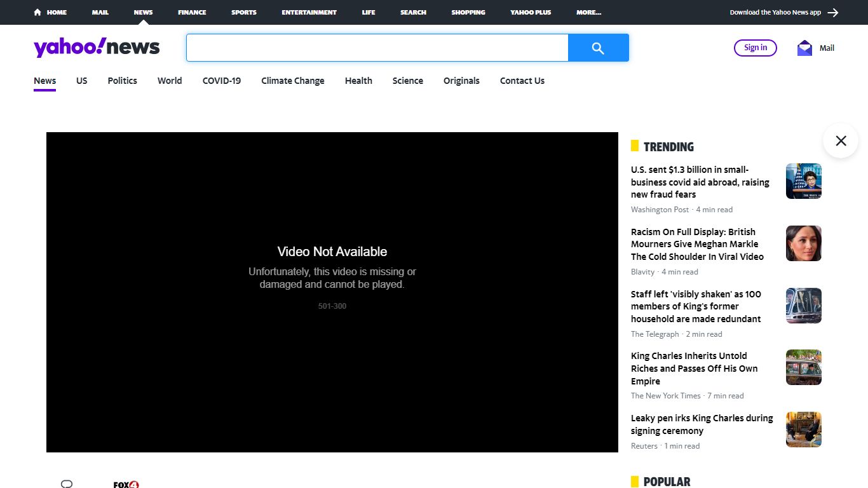Open U.S. sent $1.3 billion covid aid article
The height and width of the screenshot is (488, 868).
coord(700,182)
